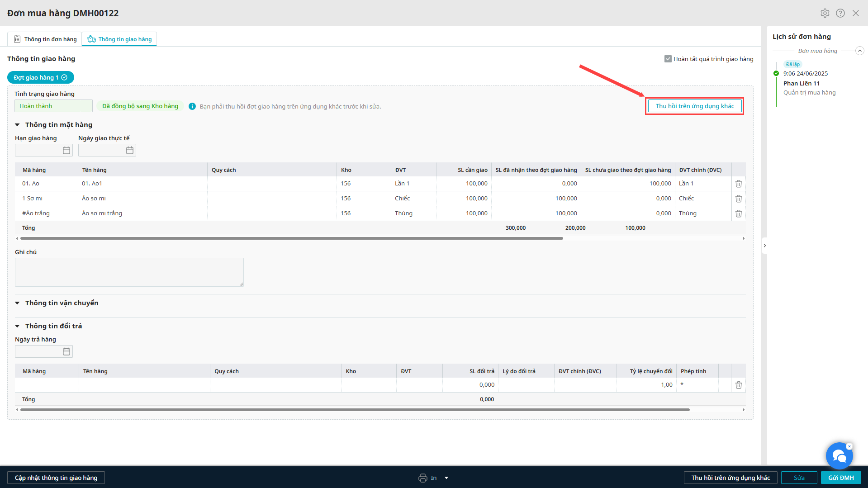
Task: Open the chat support bubble
Action: pyautogui.click(x=839, y=456)
